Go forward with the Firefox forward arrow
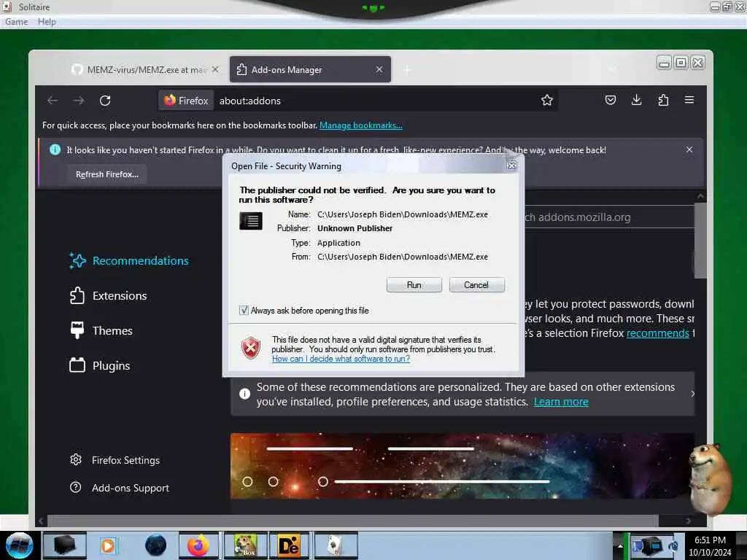The image size is (747, 560). (79, 101)
